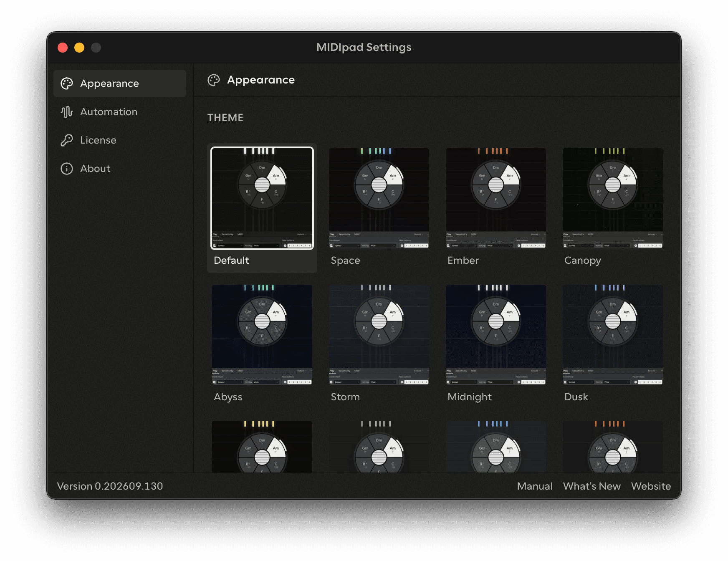Pick the Midnight theme thumbnail
728x561 pixels.
(x=496, y=335)
